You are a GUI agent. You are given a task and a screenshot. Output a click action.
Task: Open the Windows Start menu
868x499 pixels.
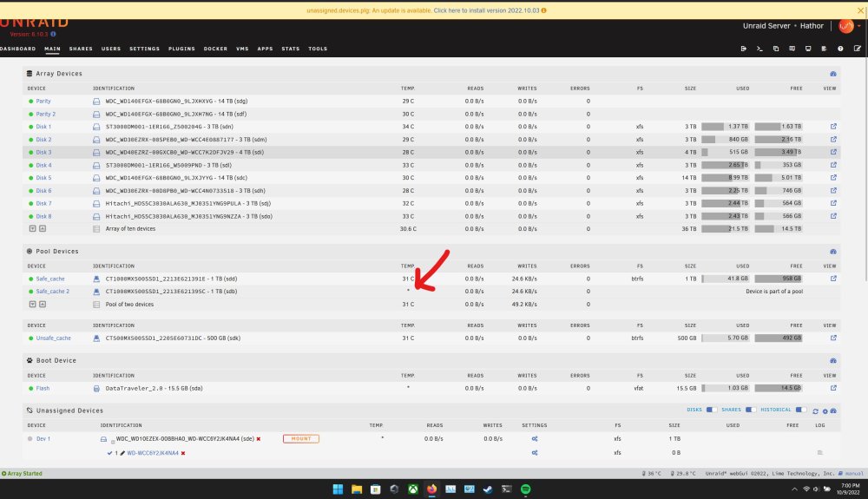pos(338,489)
